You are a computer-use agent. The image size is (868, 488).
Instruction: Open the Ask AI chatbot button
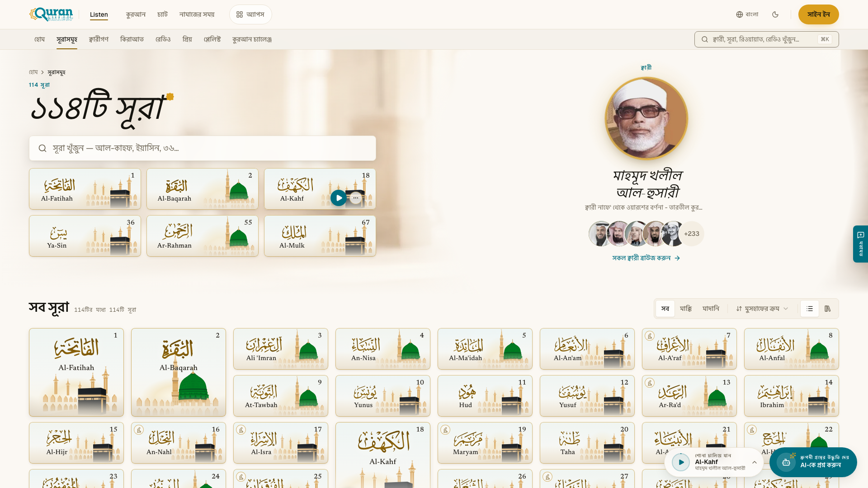click(x=813, y=462)
